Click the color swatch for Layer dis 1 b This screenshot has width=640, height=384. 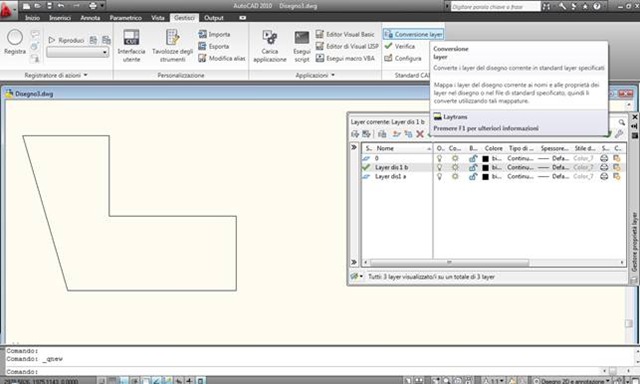(x=485, y=167)
